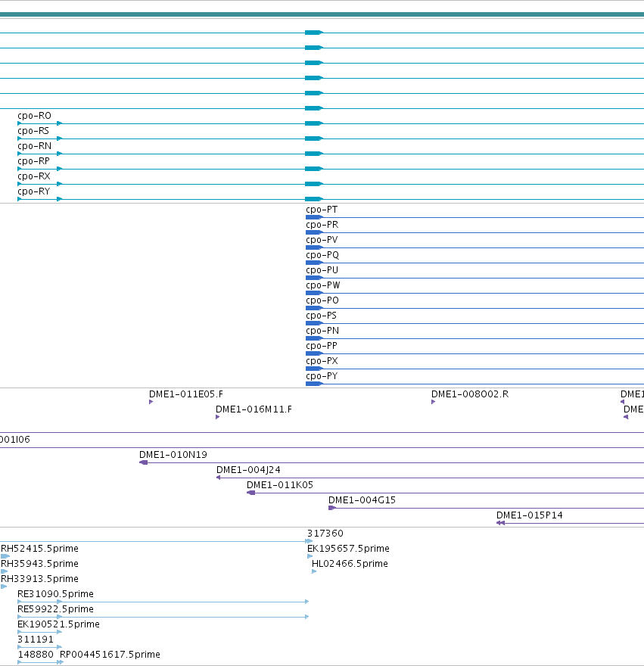Select EST HL02466.5prime
644x666 pixels.
(x=350, y=564)
